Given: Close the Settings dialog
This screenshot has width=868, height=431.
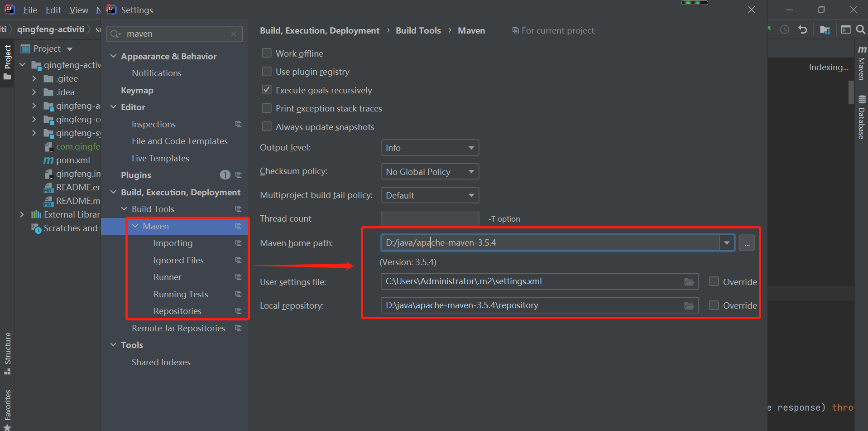Looking at the screenshot, I should pyautogui.click(x=752, y=10).
